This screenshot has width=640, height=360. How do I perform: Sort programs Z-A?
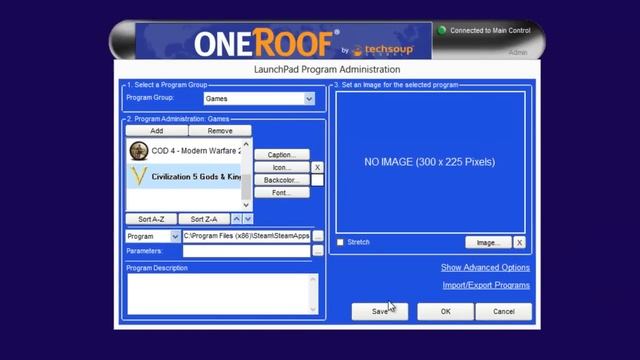(x=204, y=219)
